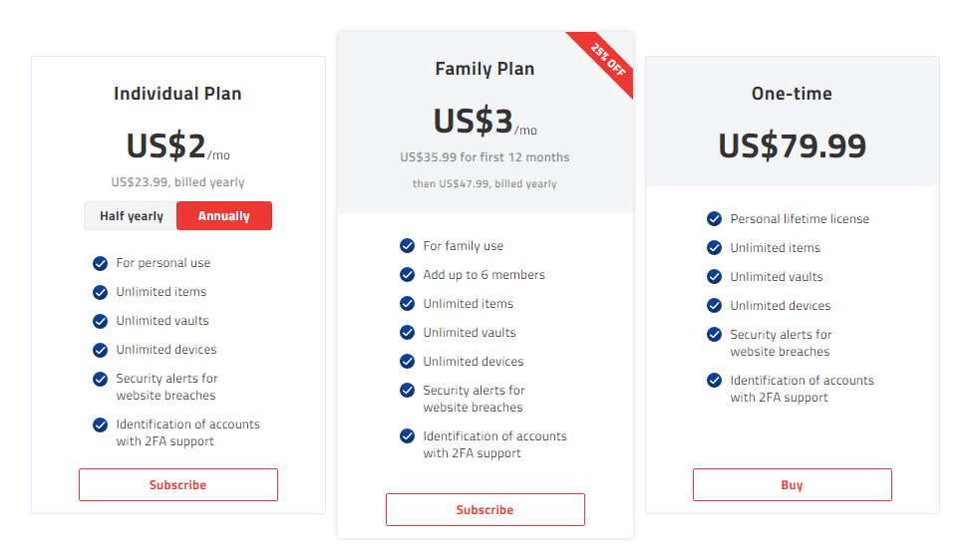Click checkmark beside One-time Unlimited devices
972x560 pixels.
714,306
